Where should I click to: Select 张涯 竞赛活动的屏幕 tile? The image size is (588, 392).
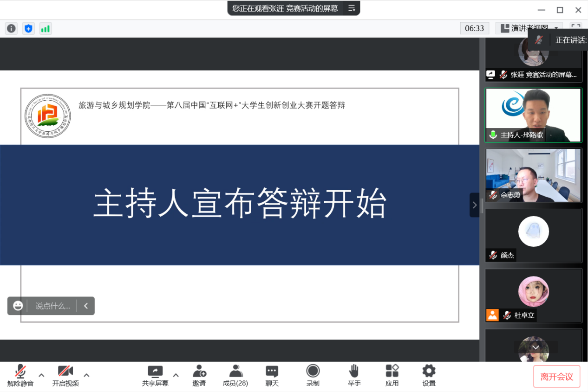point(534,59)
